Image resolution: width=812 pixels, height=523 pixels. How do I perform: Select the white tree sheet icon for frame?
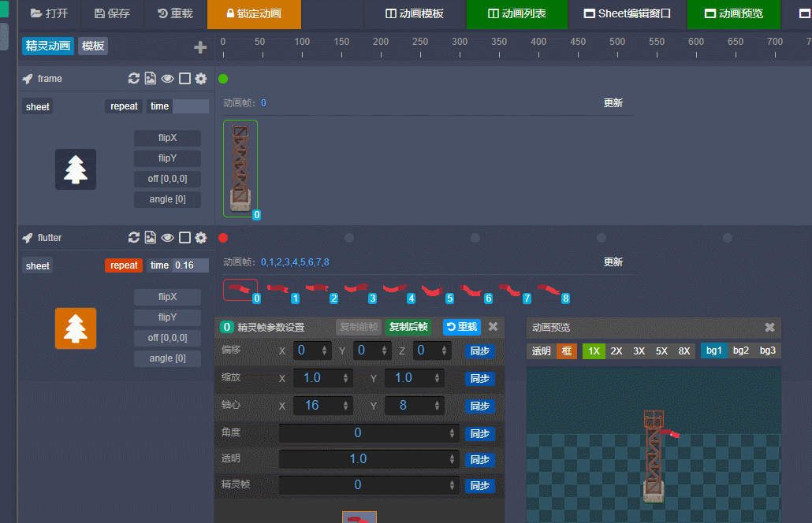tap(76, 169)
